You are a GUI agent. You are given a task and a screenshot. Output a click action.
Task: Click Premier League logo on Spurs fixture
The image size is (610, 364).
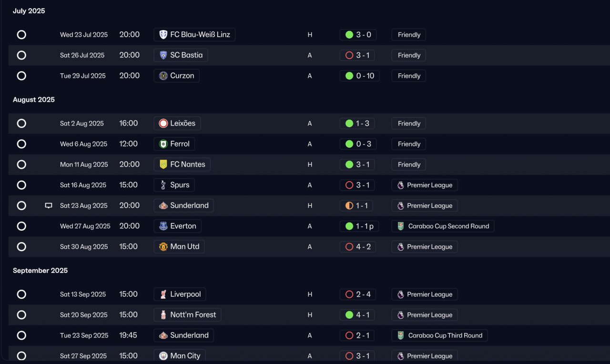click(400, 185)
